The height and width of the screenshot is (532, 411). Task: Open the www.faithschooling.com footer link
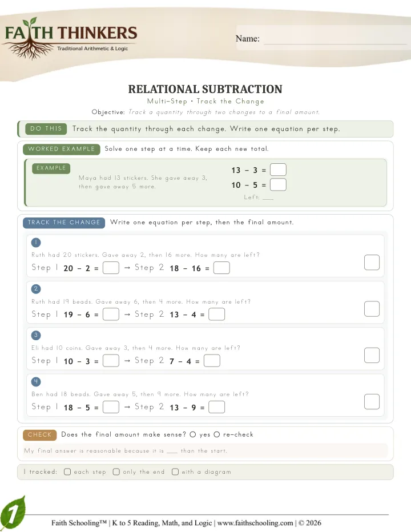coord(255,523)
